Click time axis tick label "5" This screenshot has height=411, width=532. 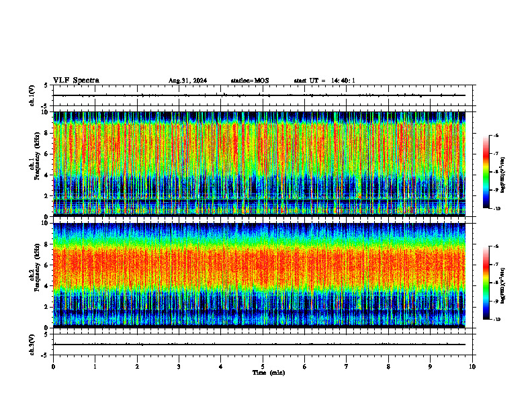(263, 367)
